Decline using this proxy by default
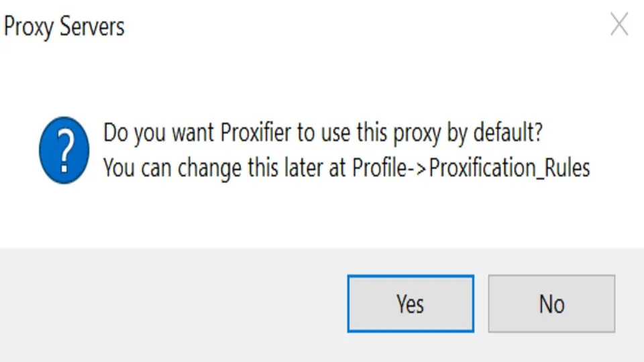This screenshot has width=644, height=362. pyautogui.click(x=551, y=304)
